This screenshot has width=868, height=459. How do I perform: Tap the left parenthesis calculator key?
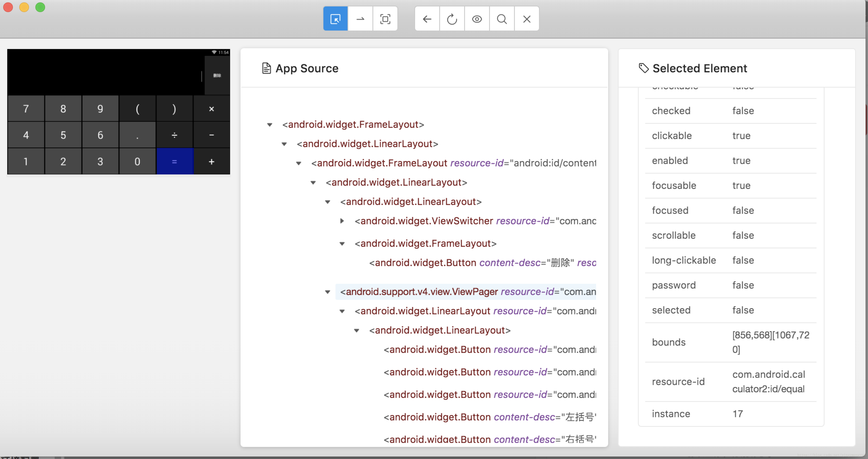137,109
